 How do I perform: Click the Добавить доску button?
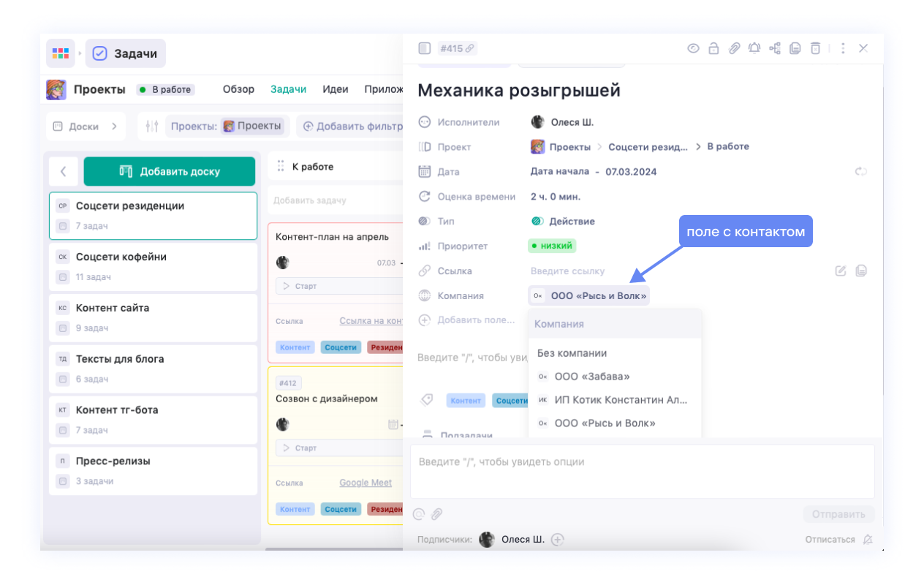(170, 172)
